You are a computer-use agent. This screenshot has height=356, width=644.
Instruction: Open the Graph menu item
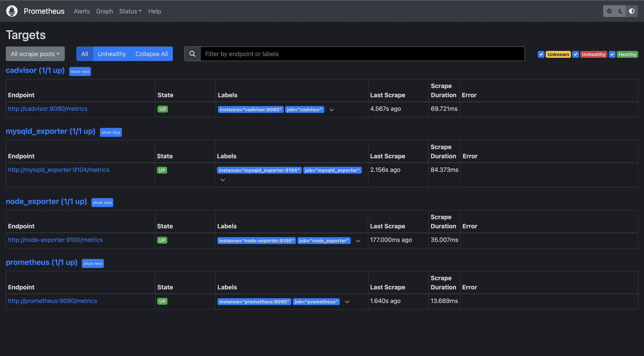pyautogui.click(x=104, y=11)
